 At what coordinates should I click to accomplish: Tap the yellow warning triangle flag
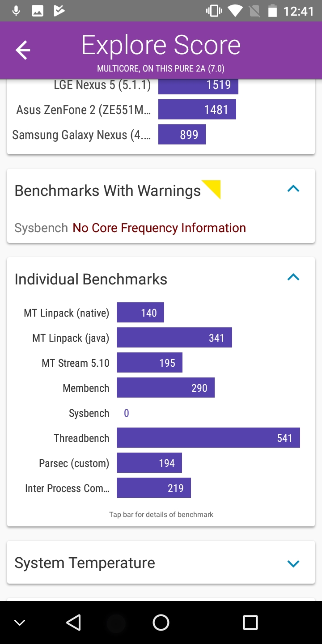(213, 188)
